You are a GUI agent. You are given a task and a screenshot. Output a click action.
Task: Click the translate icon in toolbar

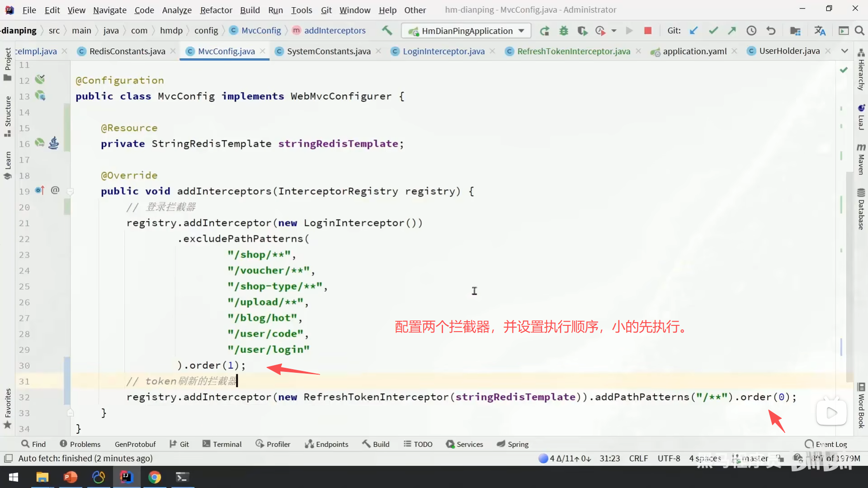point(820,31)
